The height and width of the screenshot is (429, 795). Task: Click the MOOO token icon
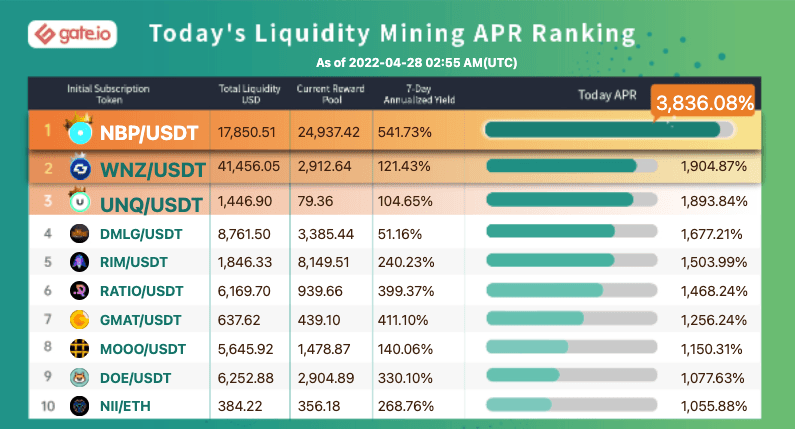pos(79,349)
